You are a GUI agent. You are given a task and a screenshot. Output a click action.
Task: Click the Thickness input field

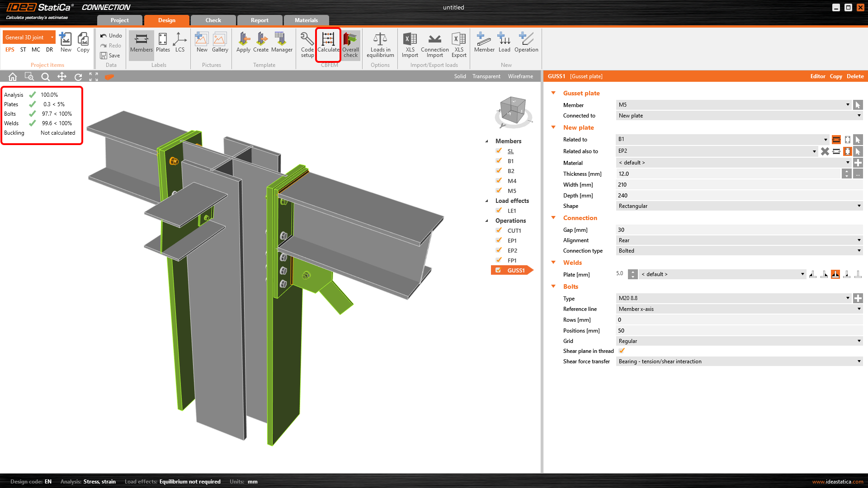pyautogui.click(x=728, y=174)
